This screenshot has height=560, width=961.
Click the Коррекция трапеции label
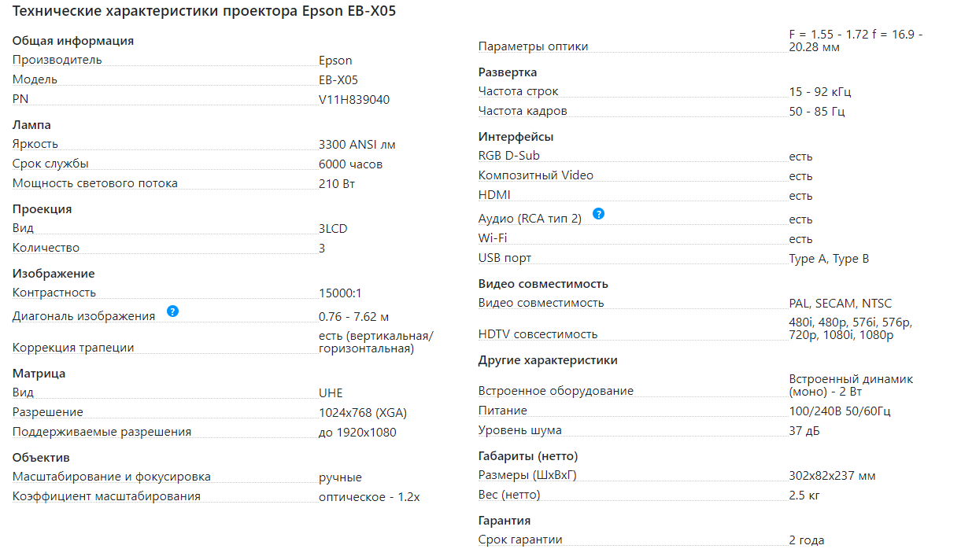tap(73, 348)
